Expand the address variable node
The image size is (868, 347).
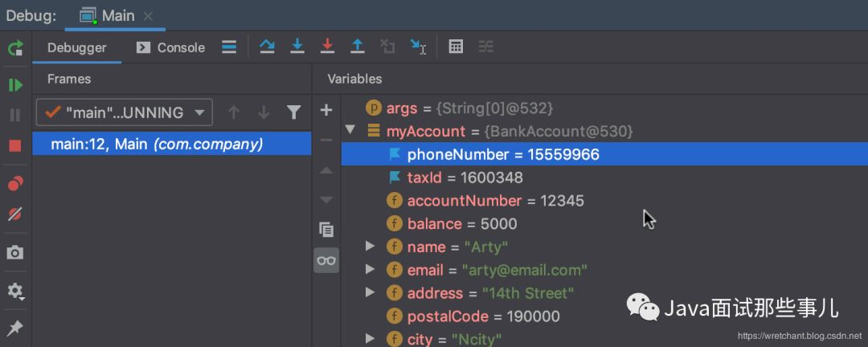tap(370, 292)
